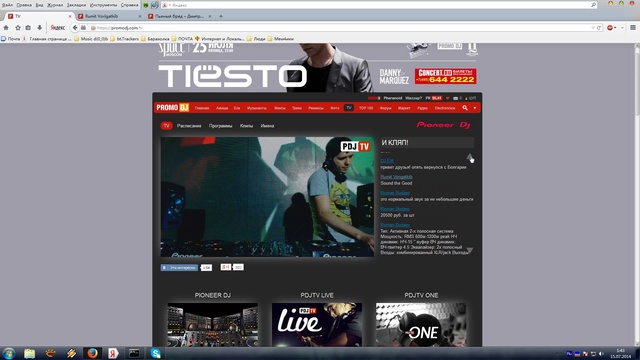The width and height of the screenshot is (640, 360).
Task: Click the volume icon in the system tray
Action: tap(601, 353)
